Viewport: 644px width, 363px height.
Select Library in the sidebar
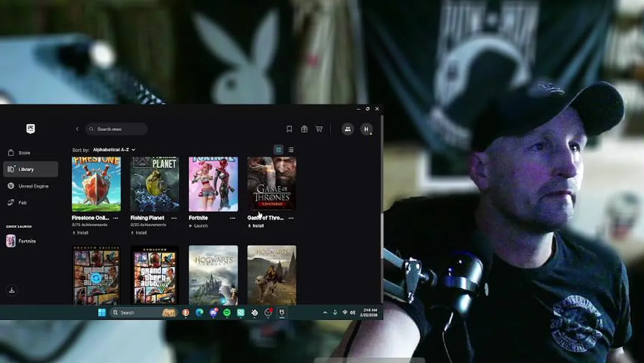30,169
